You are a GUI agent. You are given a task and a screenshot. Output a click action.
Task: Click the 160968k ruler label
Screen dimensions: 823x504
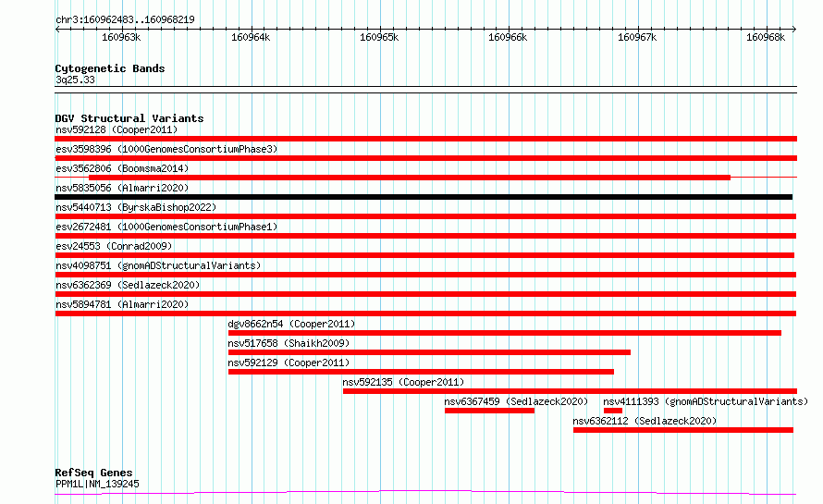766,37
